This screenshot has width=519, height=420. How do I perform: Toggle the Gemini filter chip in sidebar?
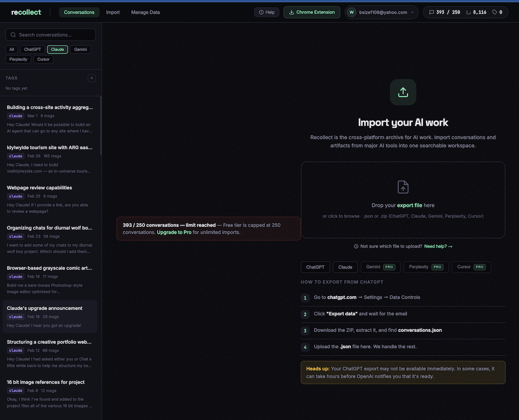pos(80,49)
